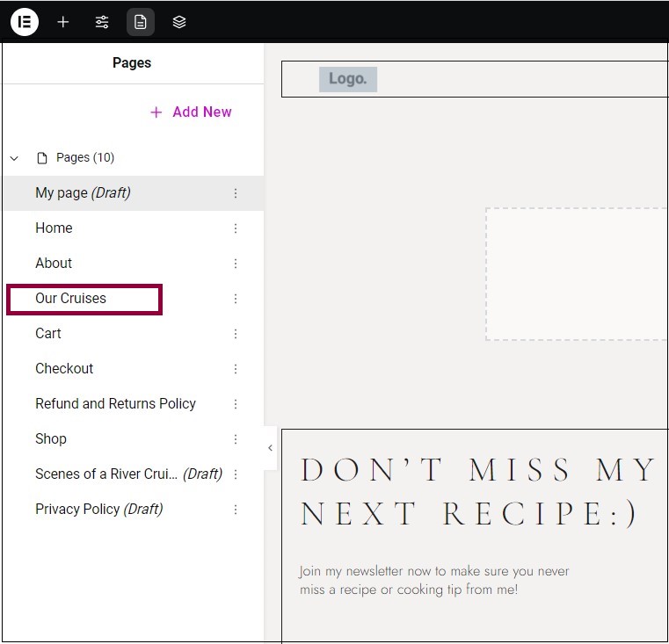This screenshot has width=669, height=644.
Task: Select the Our Cruises page
Action: click(71, 298)
